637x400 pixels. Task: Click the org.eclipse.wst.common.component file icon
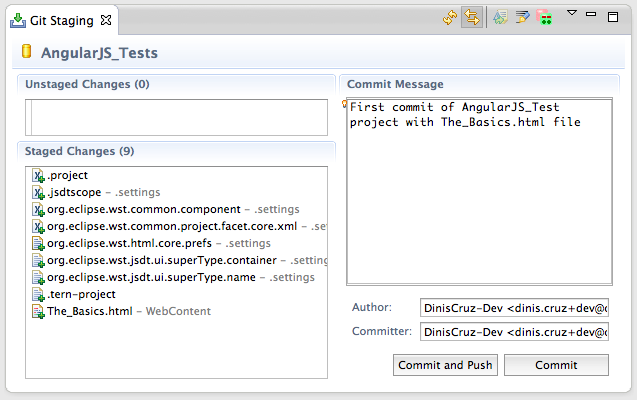pyautogui.click(x=38, y=210)
